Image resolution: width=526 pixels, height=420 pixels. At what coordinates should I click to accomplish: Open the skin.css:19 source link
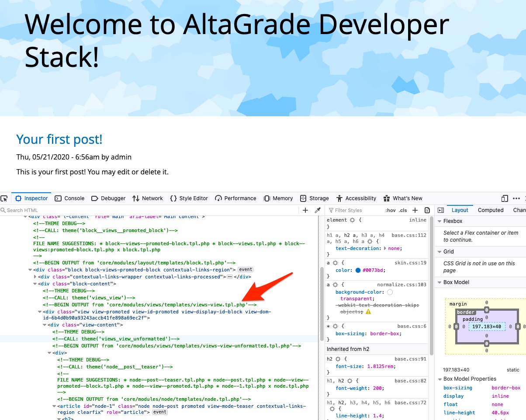click(411, 263)
